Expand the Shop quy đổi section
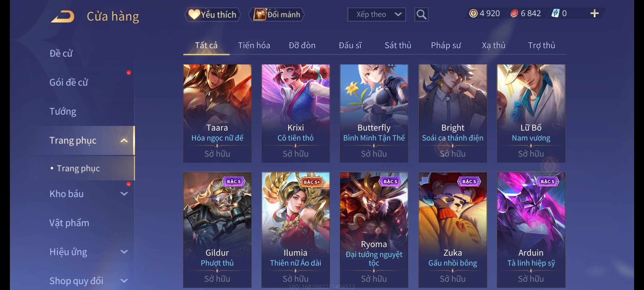Image resolution: width=644 pixels, height=290 pixels. click(124, 281)
